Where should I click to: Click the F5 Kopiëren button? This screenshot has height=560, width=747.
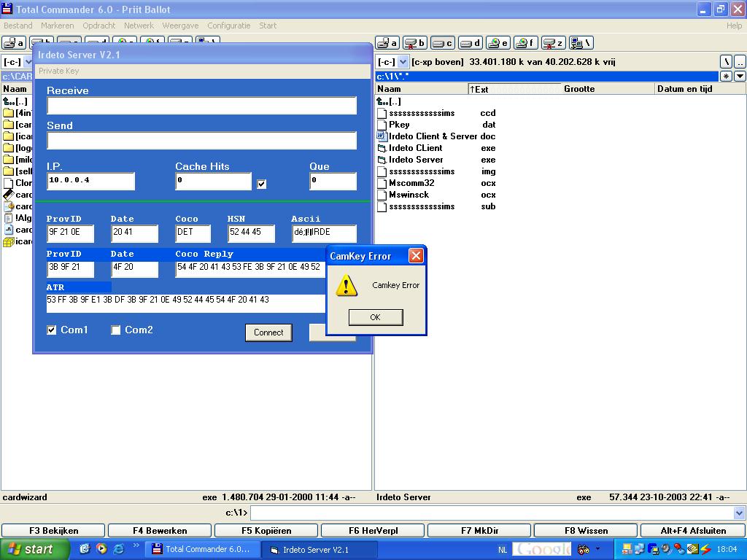[x=266, y=531]
